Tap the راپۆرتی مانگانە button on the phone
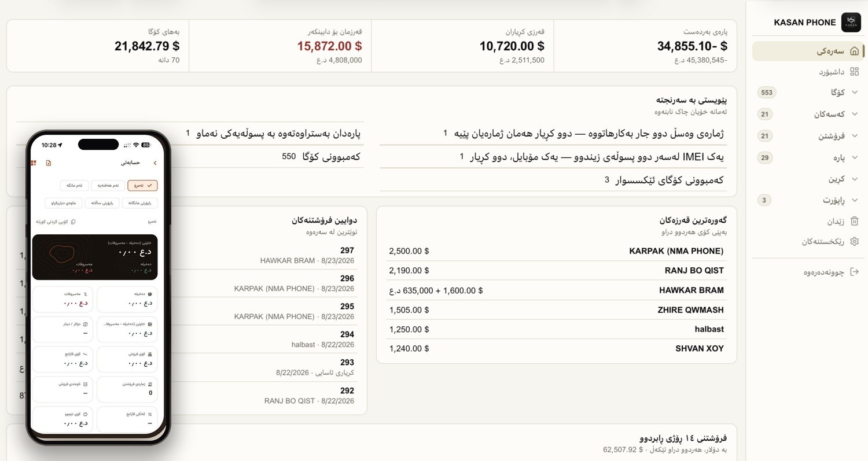 click(x=139, y=203)
